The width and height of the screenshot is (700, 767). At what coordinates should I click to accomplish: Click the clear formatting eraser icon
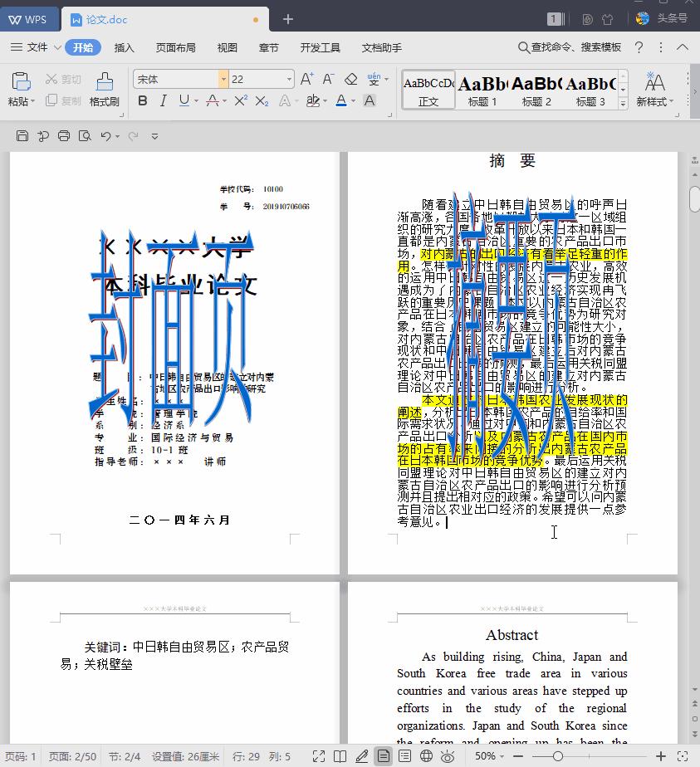point(350,79)
